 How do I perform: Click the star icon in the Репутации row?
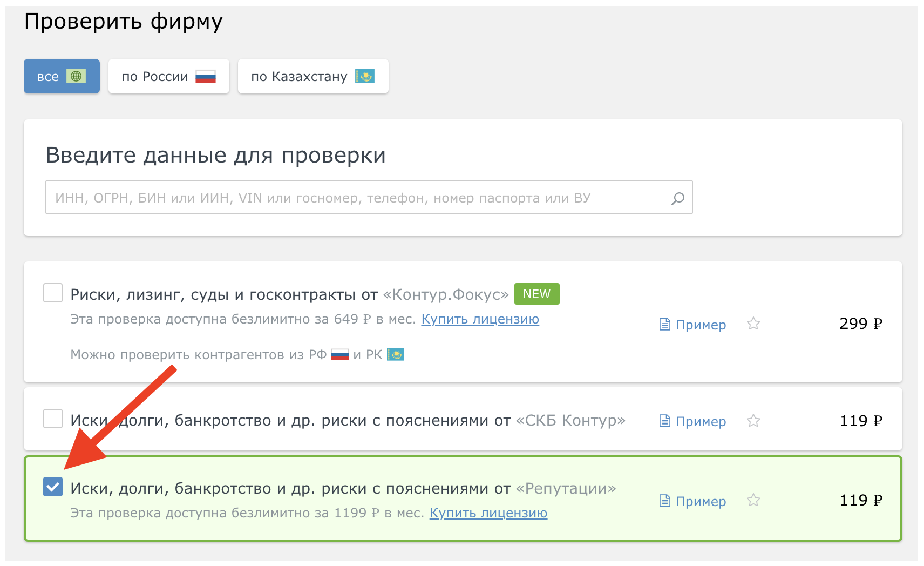(753, 500)
